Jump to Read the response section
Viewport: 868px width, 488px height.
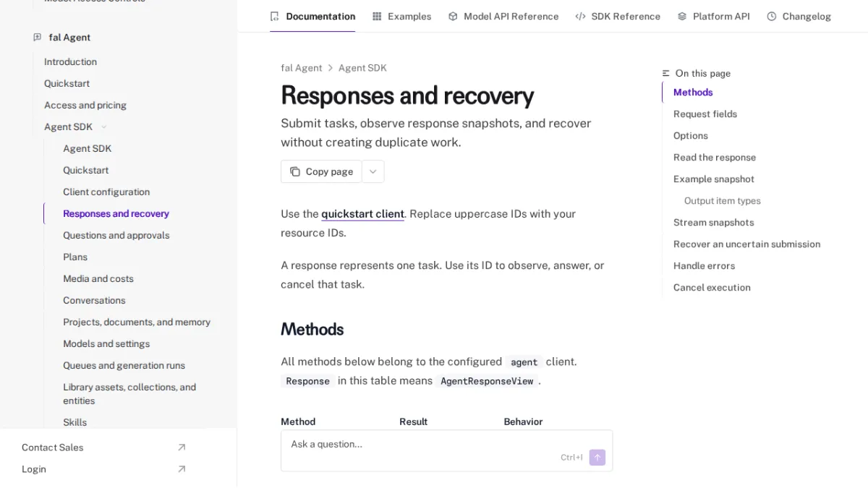[x=715, y=158]
